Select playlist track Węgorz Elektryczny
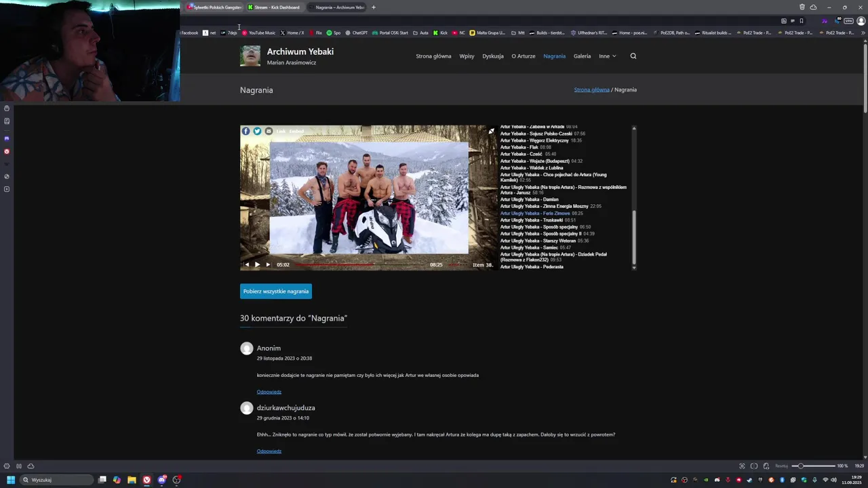Screen dimensions: 868x488 coord(541,140)
